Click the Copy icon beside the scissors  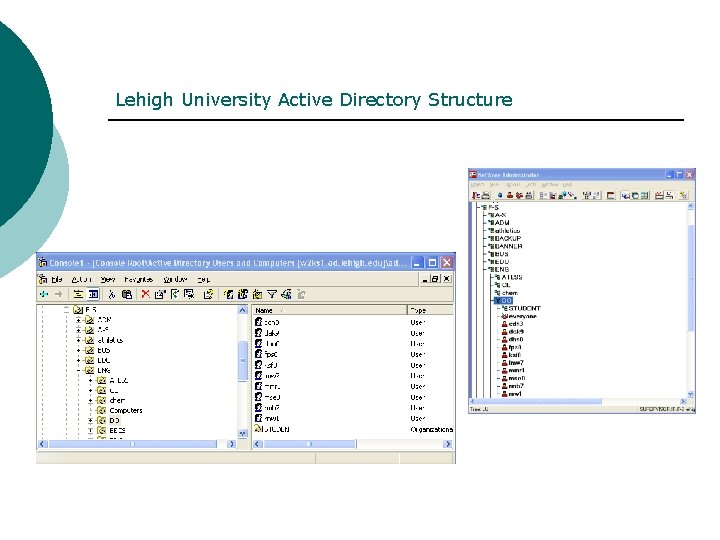[127, 294]
